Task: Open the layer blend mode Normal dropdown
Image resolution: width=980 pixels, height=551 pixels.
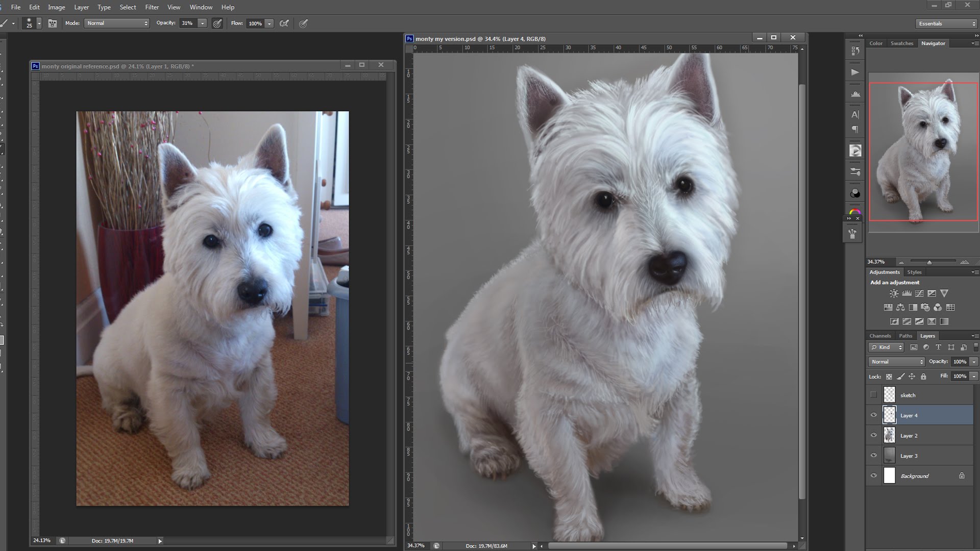Action: click(x=896, y=362)
